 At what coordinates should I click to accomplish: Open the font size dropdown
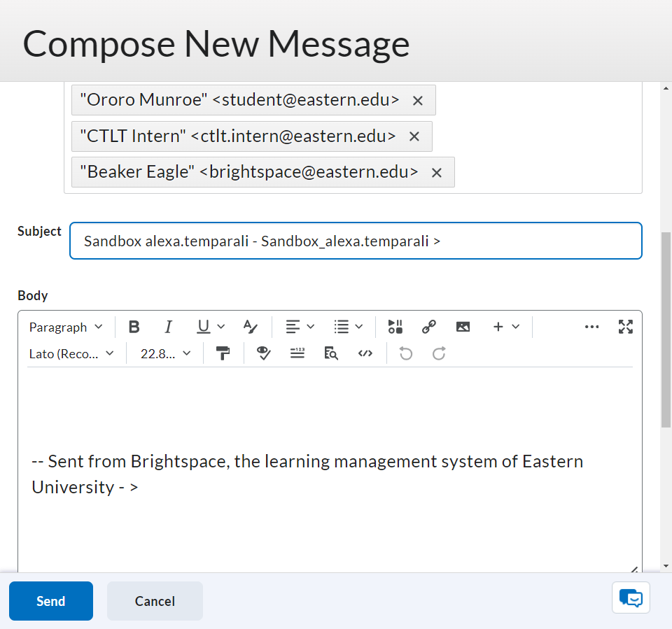coord(165,354)
